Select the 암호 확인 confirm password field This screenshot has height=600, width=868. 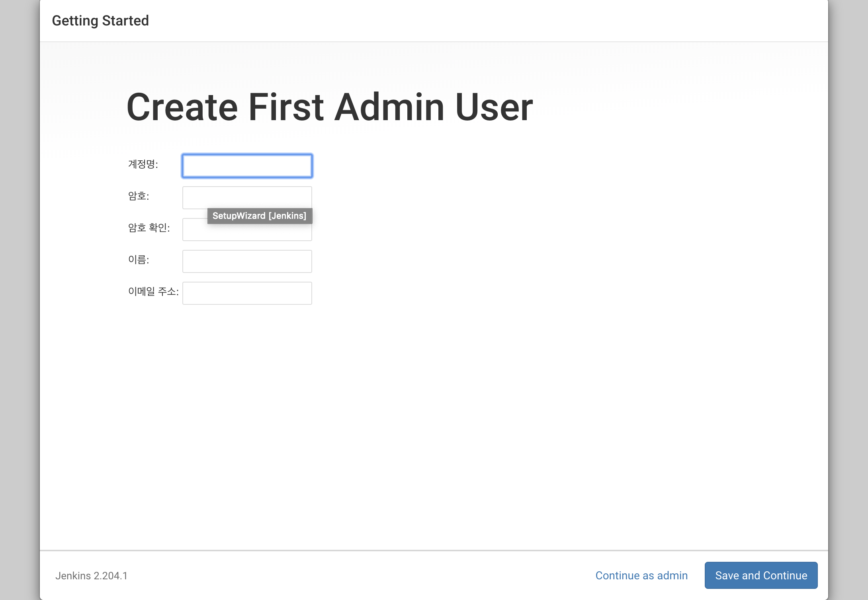click(247, 233)
